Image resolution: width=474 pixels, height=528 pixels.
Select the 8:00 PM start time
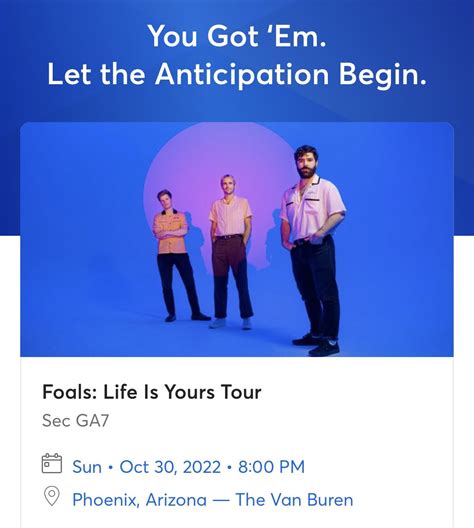tap(271, 467)
